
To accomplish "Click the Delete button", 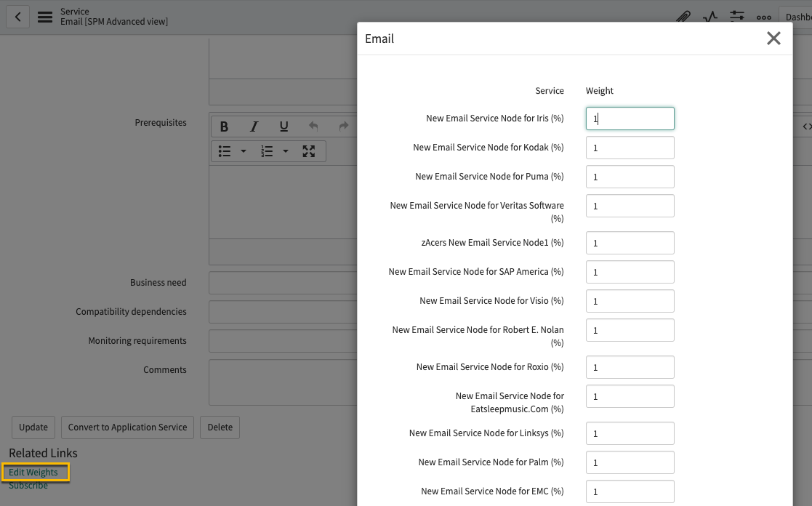I will 220,427.
